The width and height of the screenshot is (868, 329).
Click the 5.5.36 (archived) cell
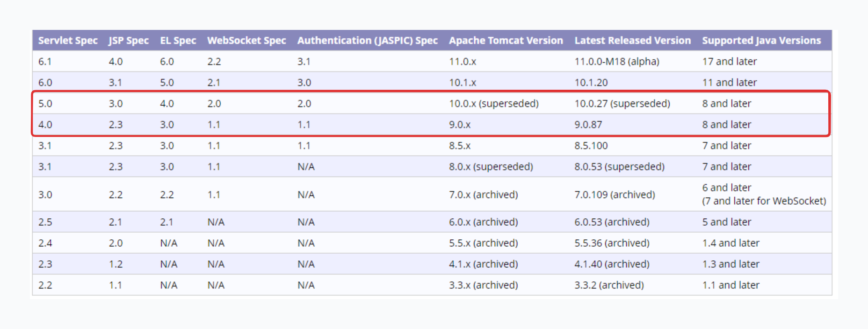coord(612,243)
